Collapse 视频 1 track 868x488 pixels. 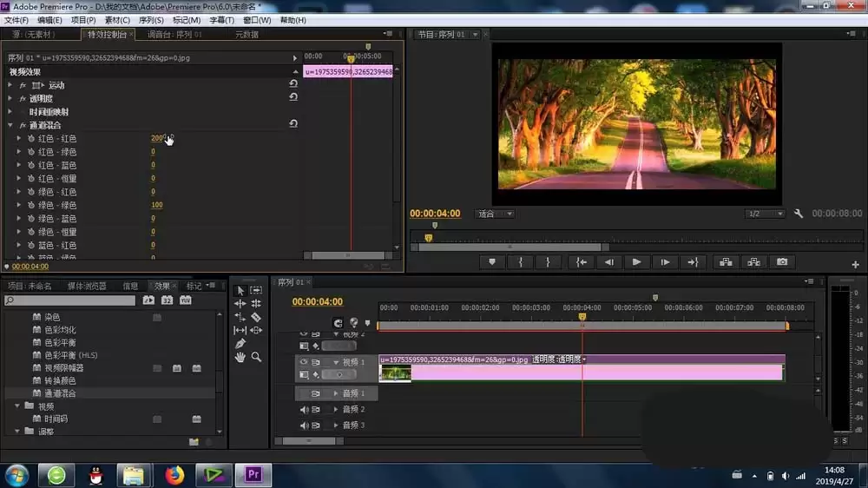(x=335, y=362)
